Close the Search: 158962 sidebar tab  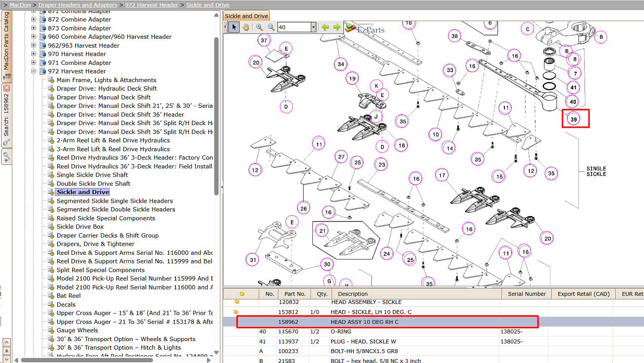point(6,88)
